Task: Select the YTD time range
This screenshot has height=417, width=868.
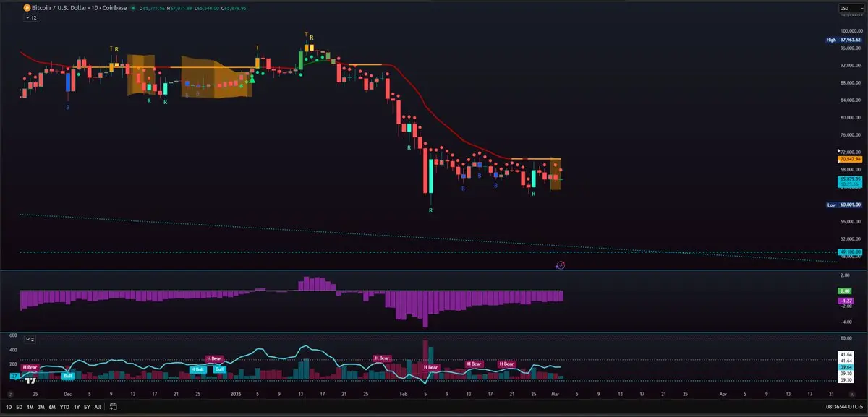Action: 64,407
